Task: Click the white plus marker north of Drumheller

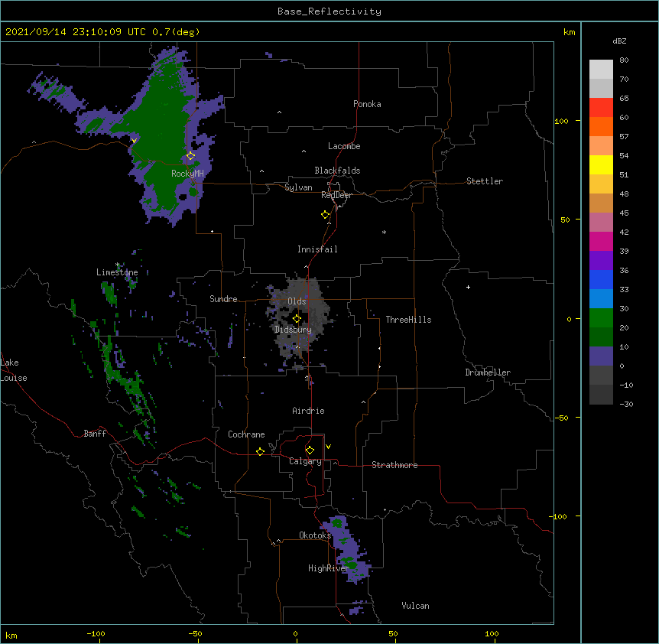Action: (468, 287)
